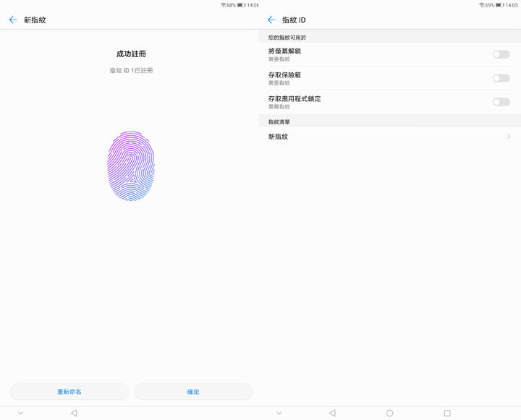Enable the 將螢幕解鎖 switch
Screen dimensions: 521x420
click(501, 54)
